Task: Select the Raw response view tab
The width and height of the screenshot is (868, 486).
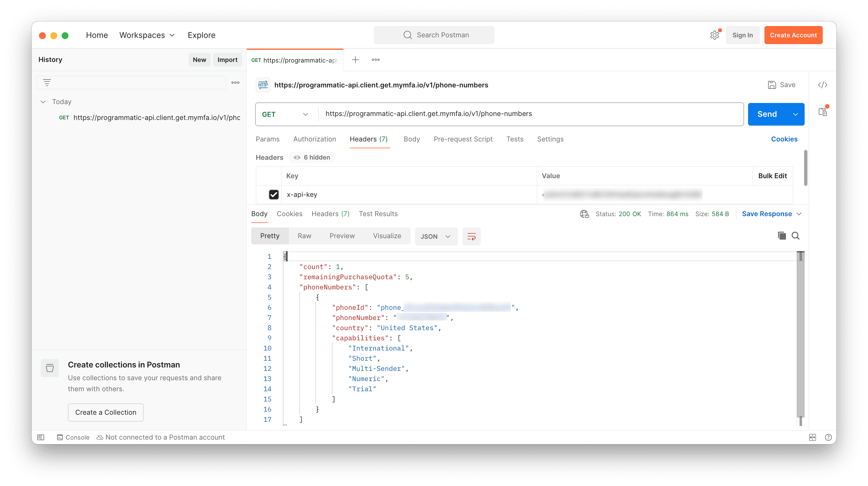Action: click(304, 236)
